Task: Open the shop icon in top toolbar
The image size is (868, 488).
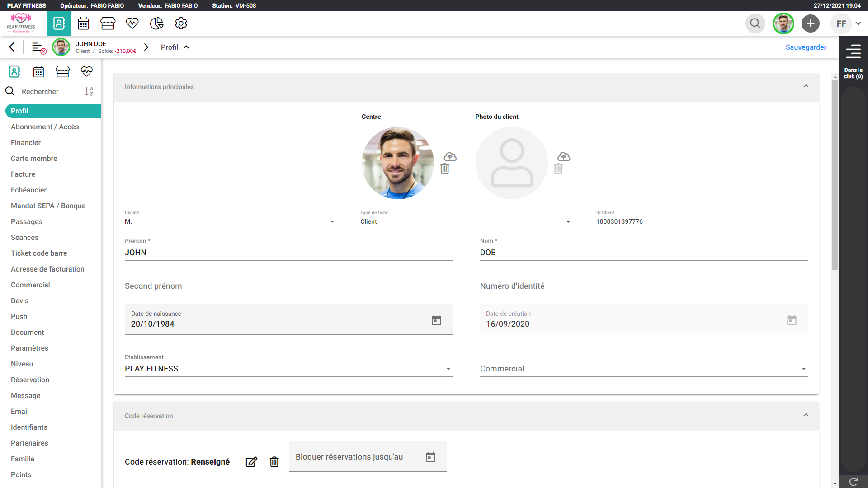Action: click(x=108, y=23)
